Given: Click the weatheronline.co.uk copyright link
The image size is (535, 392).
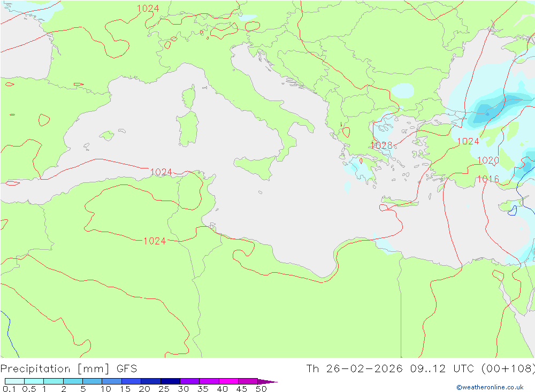Looking at the screenshot, I should click(x=490, y=387).
